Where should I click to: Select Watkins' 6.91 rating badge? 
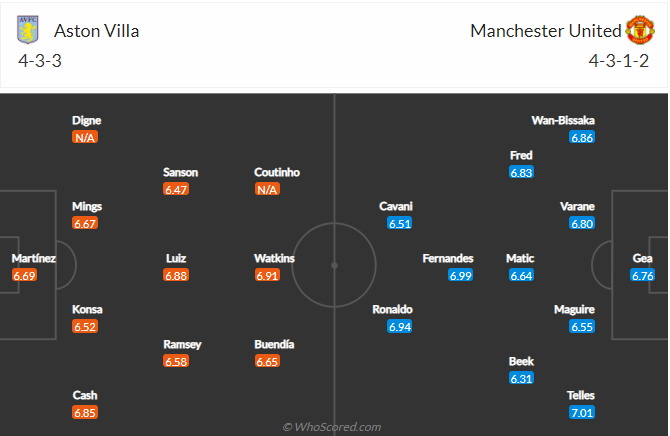click(266, 275)
